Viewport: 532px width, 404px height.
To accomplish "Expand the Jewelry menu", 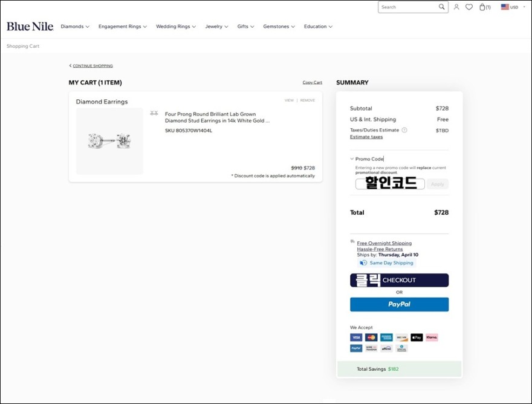I will coord(216,27).
